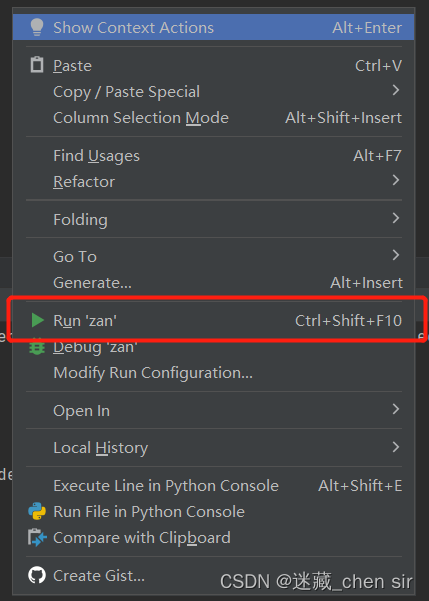Click the clipboard Paste icon

[37, 65]
